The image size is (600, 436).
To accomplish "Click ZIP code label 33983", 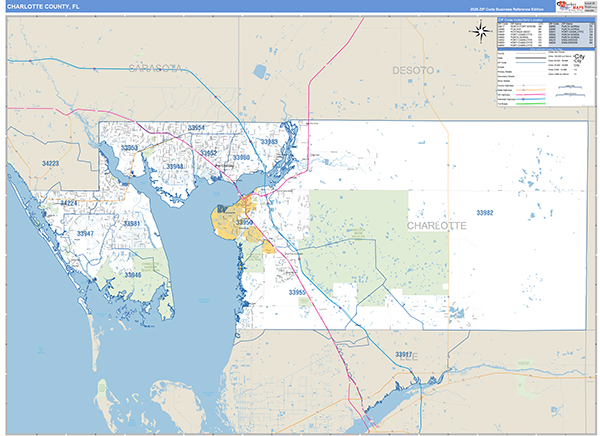I will (269, 142).
